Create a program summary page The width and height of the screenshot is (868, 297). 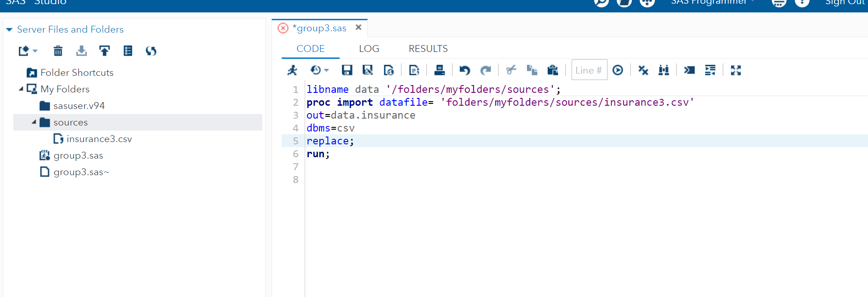point(414,70)
